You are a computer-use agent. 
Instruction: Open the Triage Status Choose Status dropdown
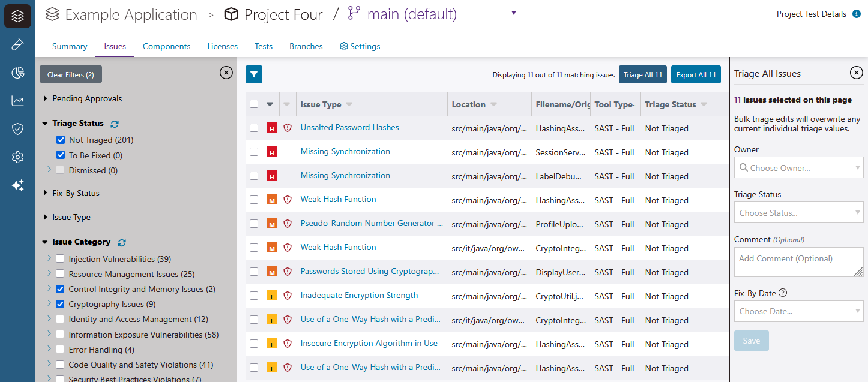pos(798,213)
